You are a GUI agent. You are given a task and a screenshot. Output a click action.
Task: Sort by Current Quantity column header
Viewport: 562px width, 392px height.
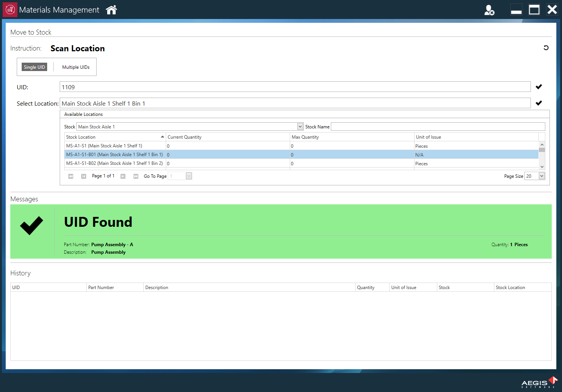pos(227,137)
